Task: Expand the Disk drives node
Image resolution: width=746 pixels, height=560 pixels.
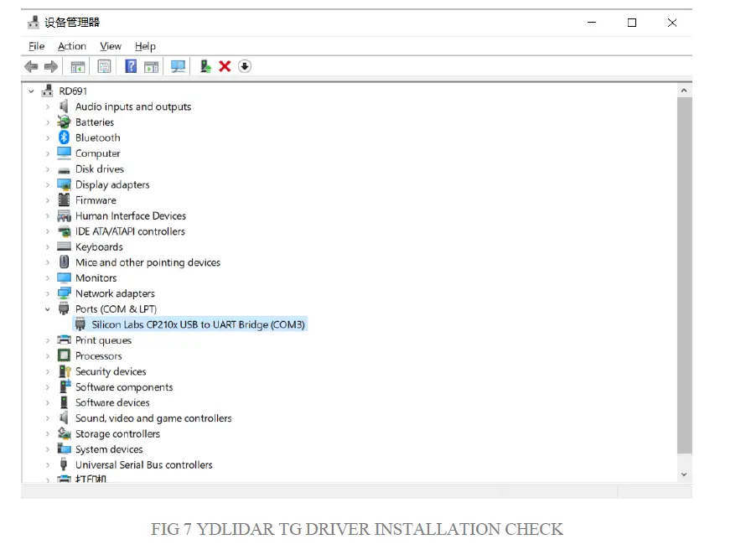Action: coord(48,169)
